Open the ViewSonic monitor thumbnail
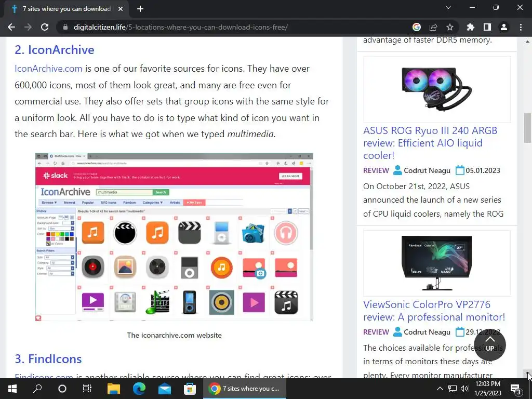The image size is (532, 399). click(x=436, y=263)
